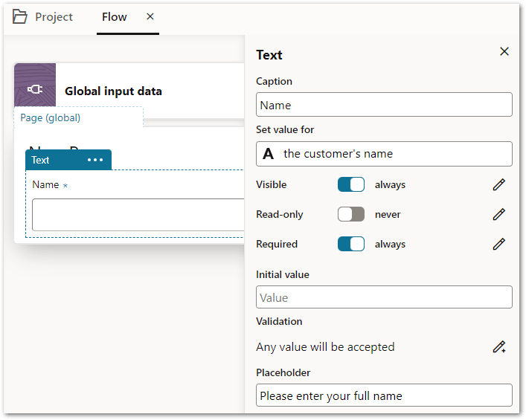Click the Page (global) label
Image resolution: width=526 pixels, height=420 pixels.
[51, 117]
